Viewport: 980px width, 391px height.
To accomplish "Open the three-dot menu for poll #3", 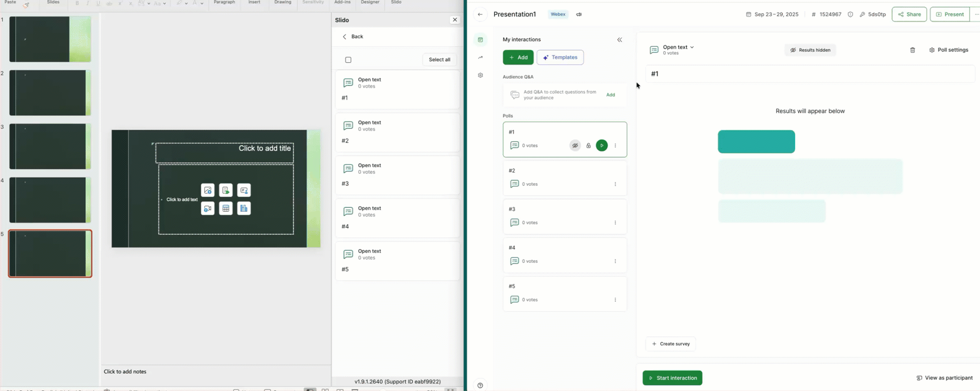I will point(615,223).
